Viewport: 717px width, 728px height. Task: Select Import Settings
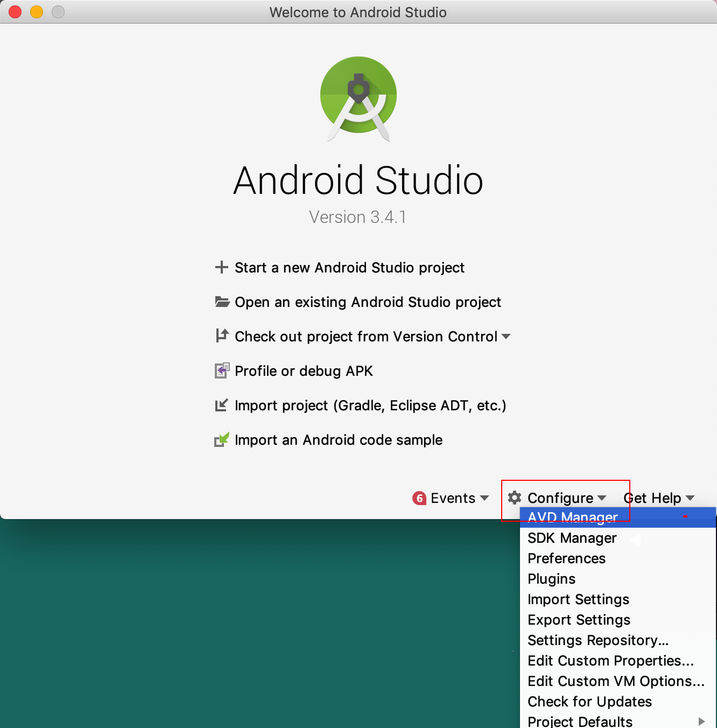click(618, 599)
